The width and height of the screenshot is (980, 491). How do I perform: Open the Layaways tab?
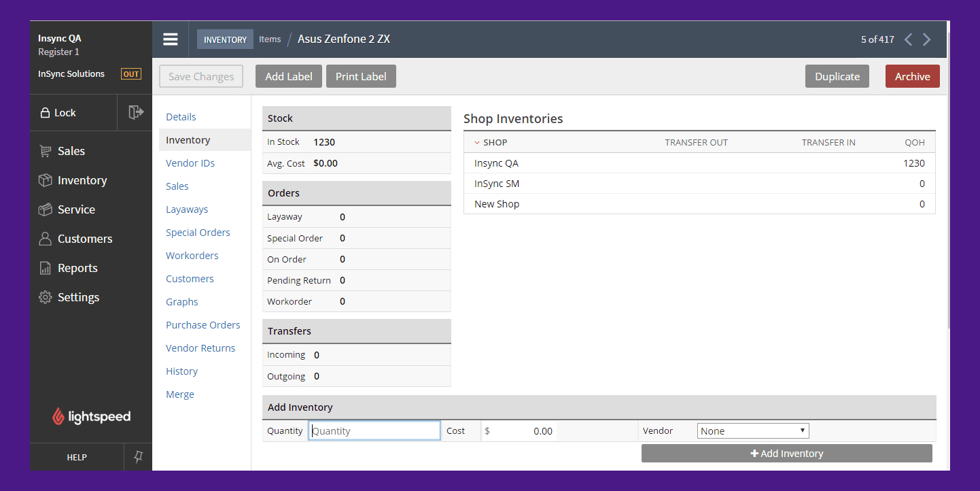click(x=187, y=209)
